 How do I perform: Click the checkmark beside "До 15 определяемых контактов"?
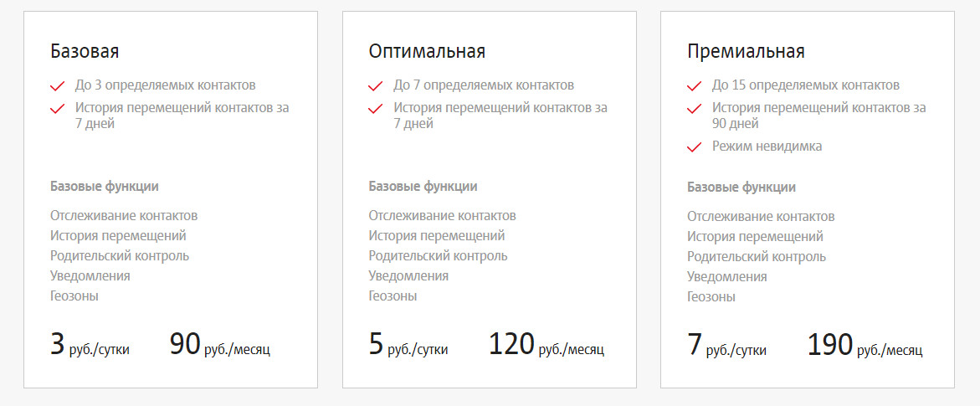pos(695,85)
